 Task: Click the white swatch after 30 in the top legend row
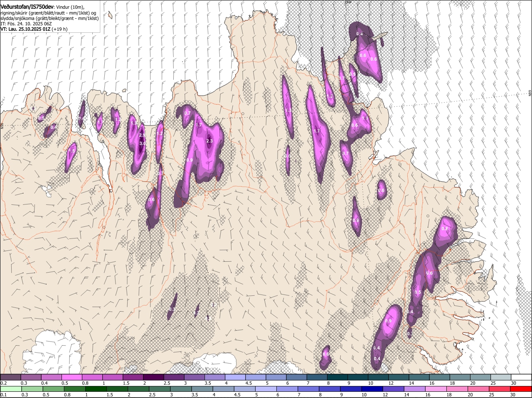(x=522, y=377)
